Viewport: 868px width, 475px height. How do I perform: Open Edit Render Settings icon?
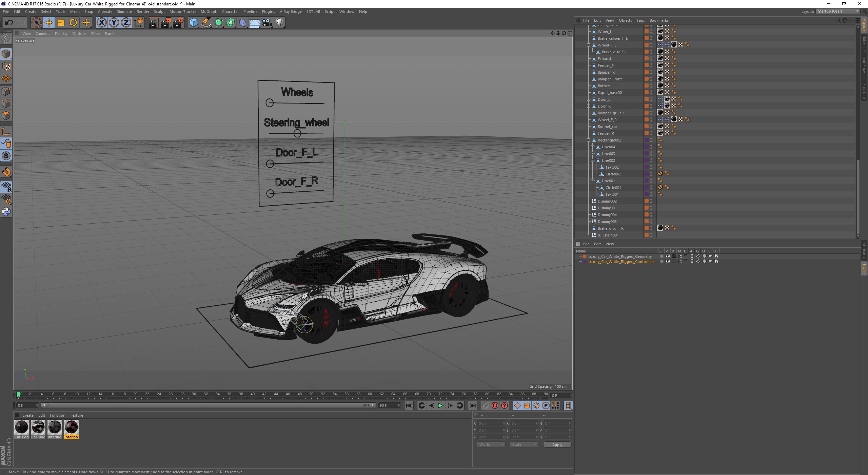[x=178, y=23]
